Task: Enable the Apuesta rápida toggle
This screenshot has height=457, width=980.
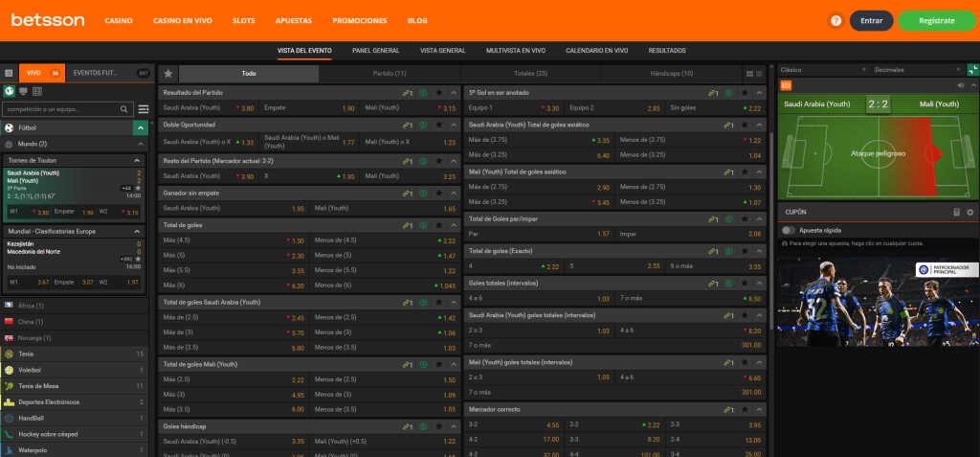Action: click(789, 230)
